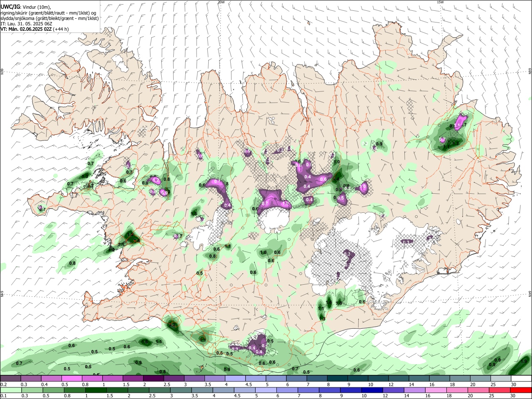Viewport: 532px width, 399px height.
Task: Click the '20W' longitude label
Action: [221, 2]
